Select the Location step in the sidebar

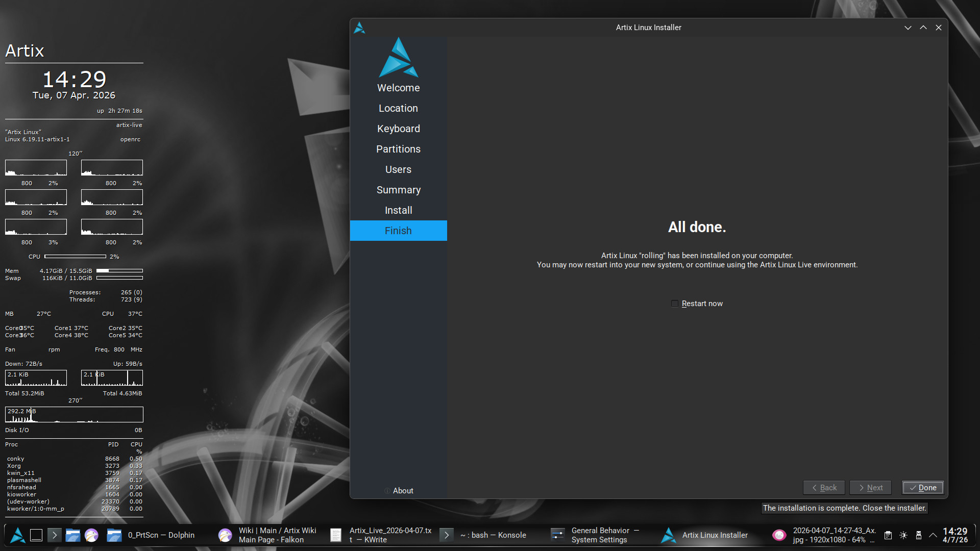coord(399,108)
